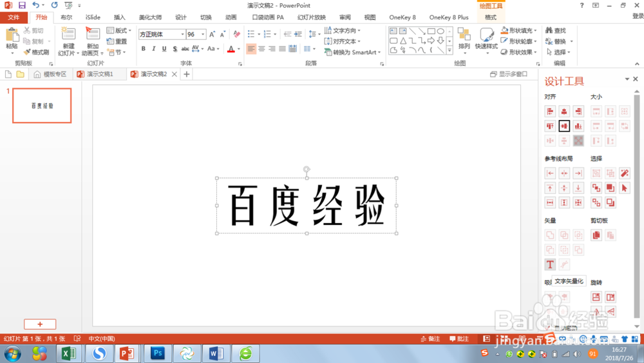Switch to the OneKey 8 tab

click(x=402, y=17)
